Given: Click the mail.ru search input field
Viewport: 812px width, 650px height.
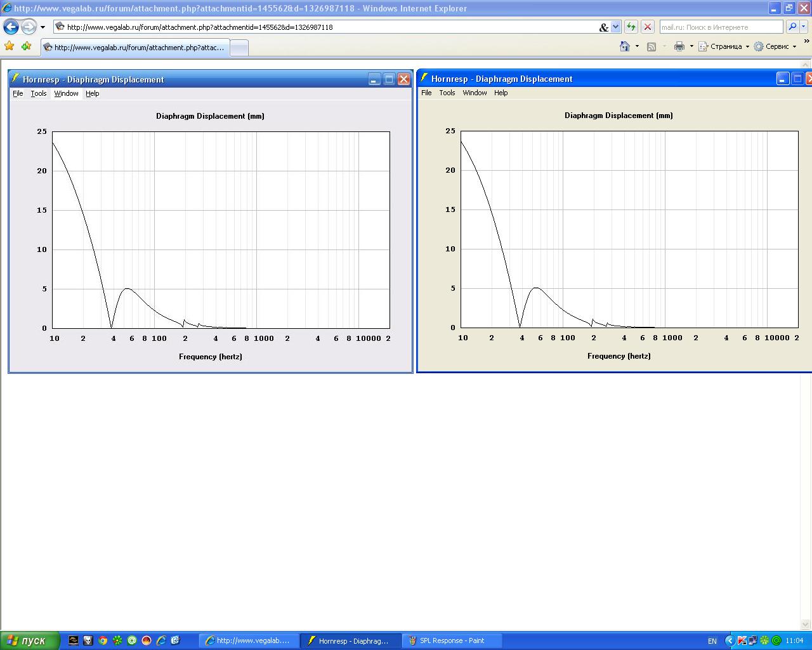Looking at the screenshot, I should [721, 27].
